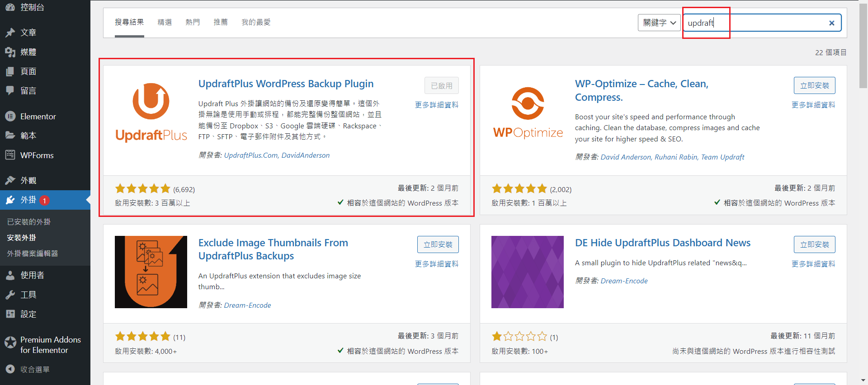
Task: Click the Premium Addons star icon
Action: tap(10, 343)
